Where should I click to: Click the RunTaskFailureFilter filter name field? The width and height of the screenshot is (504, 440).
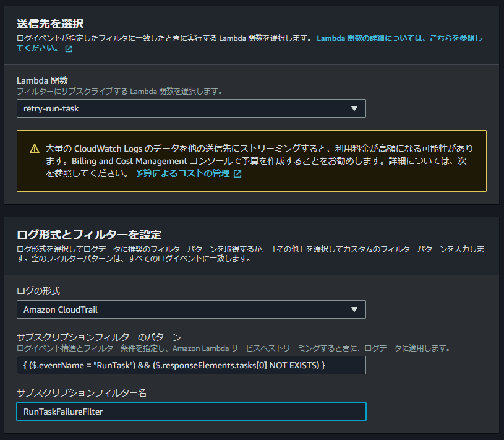191,412
